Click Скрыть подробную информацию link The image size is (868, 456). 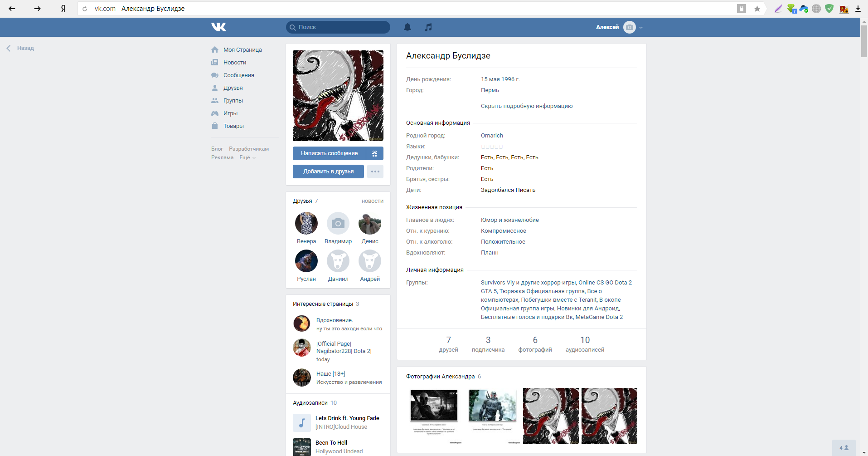[527, 106]
